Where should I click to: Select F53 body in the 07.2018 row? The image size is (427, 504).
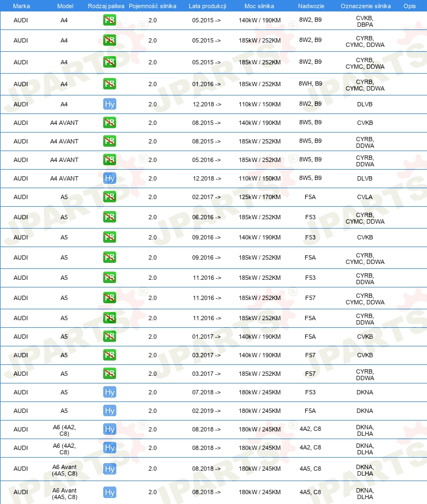[310, 393]
